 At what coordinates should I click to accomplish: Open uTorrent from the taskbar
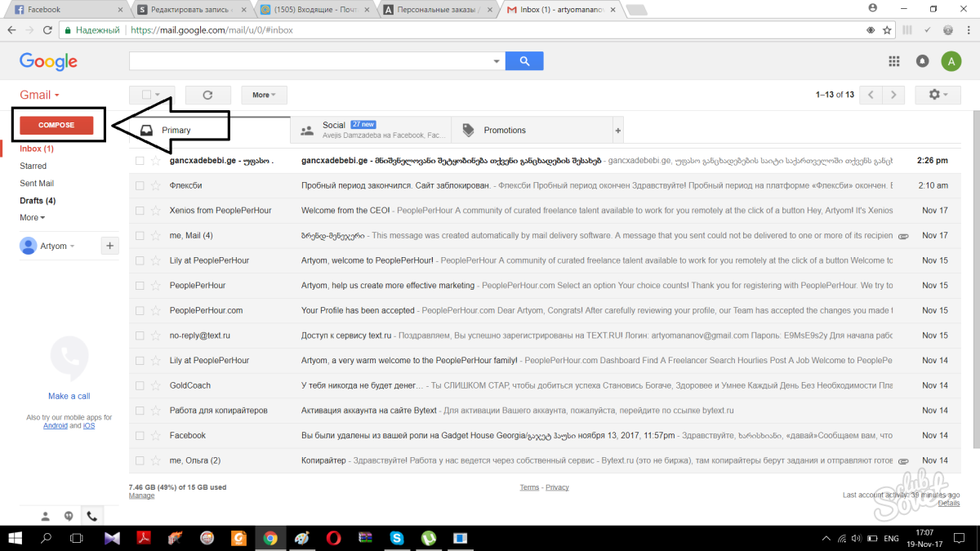(428, 538)
